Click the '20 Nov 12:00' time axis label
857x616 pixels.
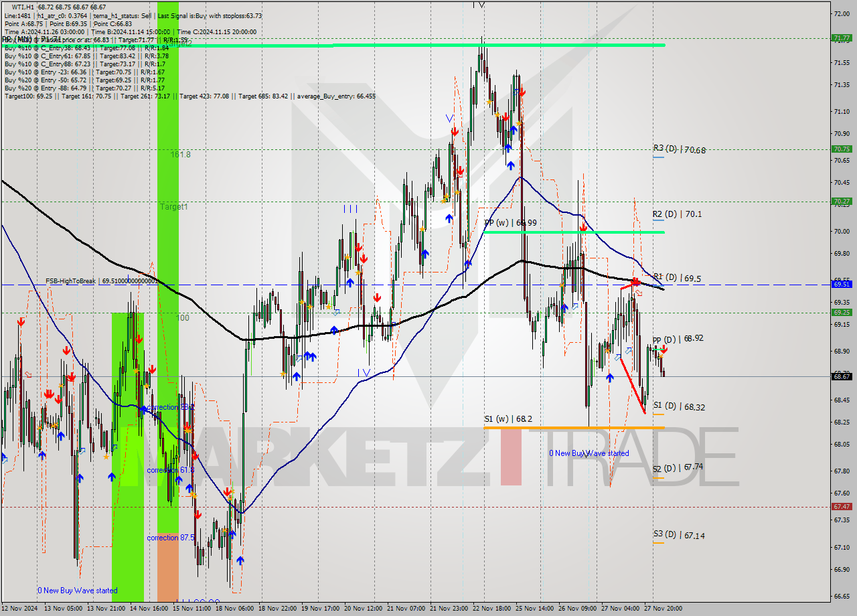point(365,609)
